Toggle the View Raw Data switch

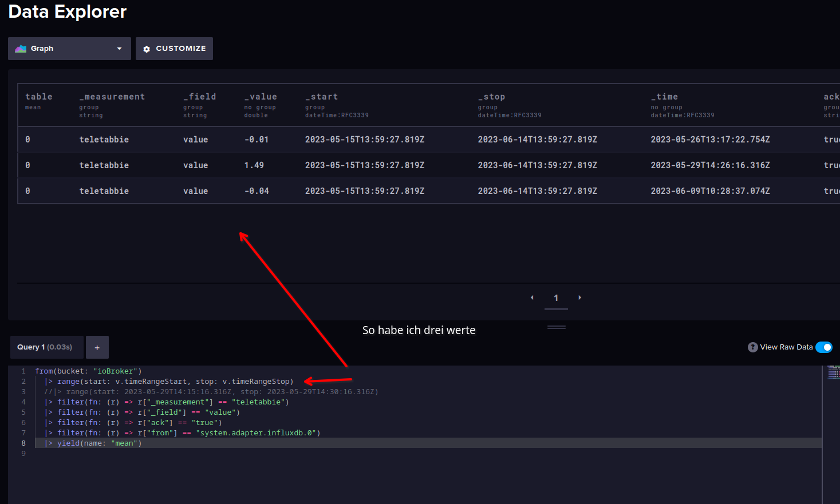824,347
